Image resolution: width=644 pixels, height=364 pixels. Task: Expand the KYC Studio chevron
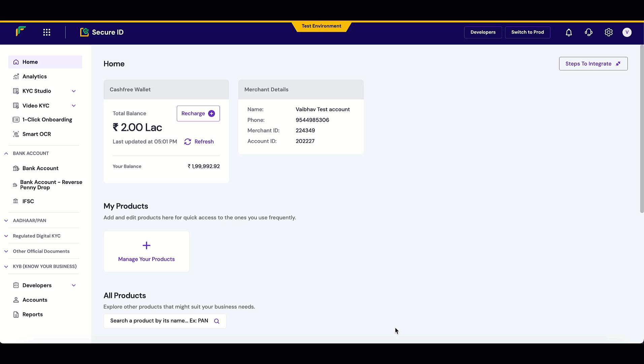pos(74,91)
